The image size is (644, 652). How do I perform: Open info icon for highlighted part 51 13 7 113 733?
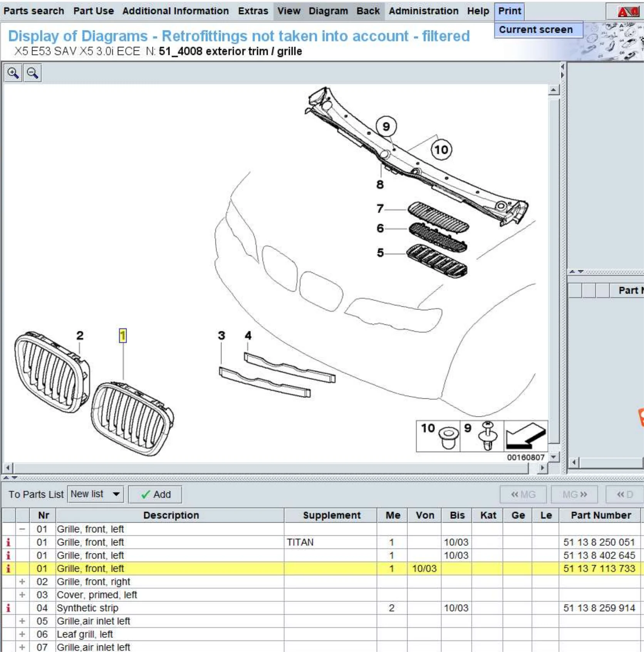point(8,568)
